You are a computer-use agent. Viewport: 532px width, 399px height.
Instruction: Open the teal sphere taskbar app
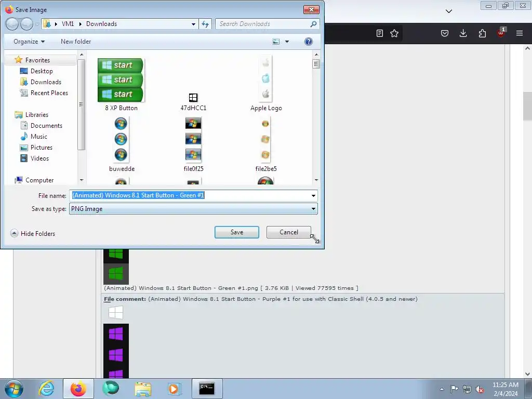click(111, 389)
